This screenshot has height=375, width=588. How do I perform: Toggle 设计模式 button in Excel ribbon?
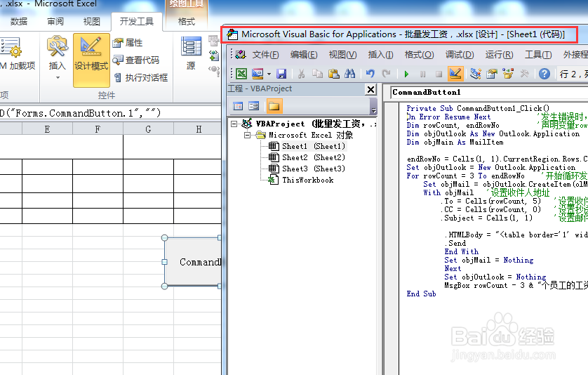pyautogui.click(x=91, y=60)
